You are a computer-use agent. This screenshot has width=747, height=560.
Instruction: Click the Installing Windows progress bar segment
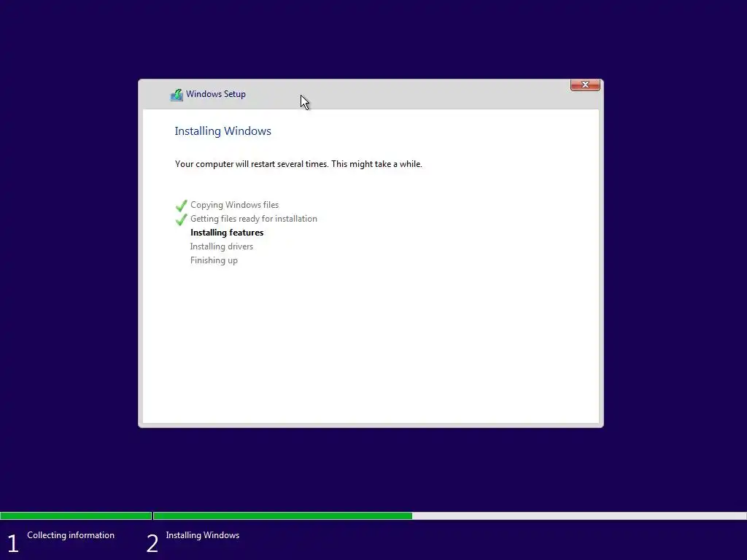click(449, 516)
